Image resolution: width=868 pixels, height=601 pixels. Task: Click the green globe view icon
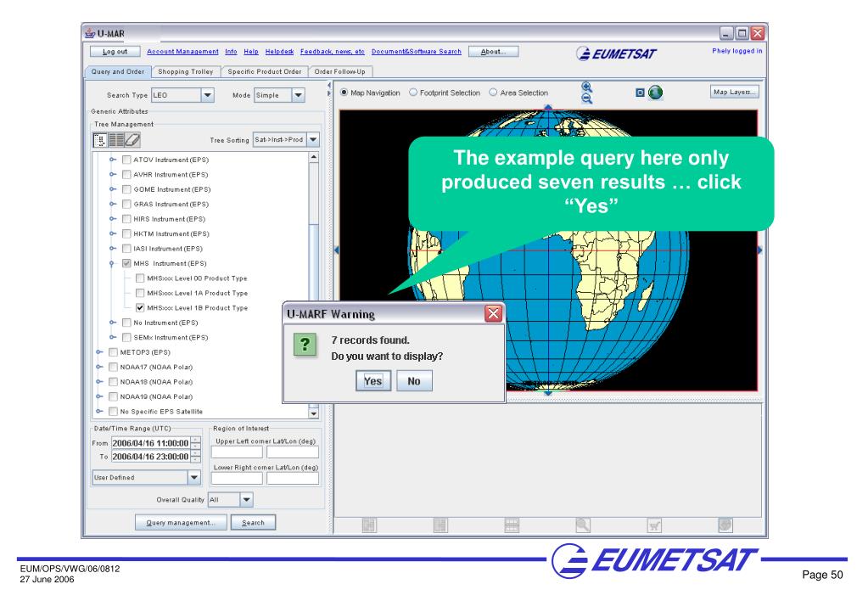(655, 93)
